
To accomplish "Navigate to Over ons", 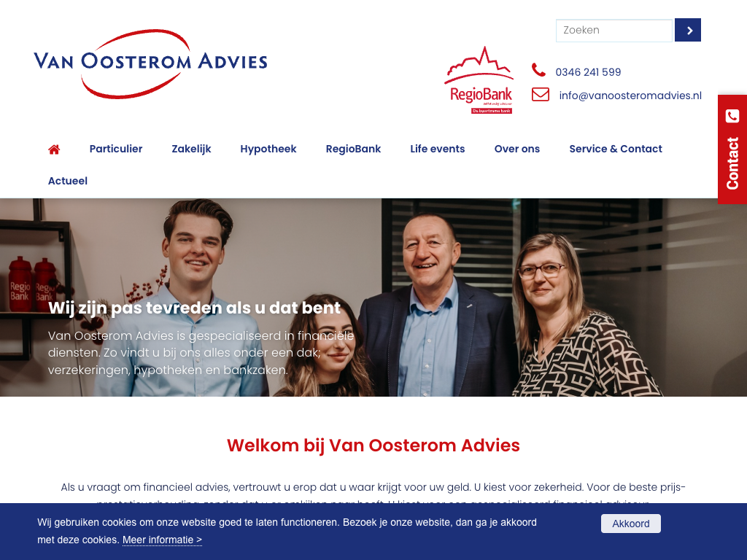I will [517, 149].
